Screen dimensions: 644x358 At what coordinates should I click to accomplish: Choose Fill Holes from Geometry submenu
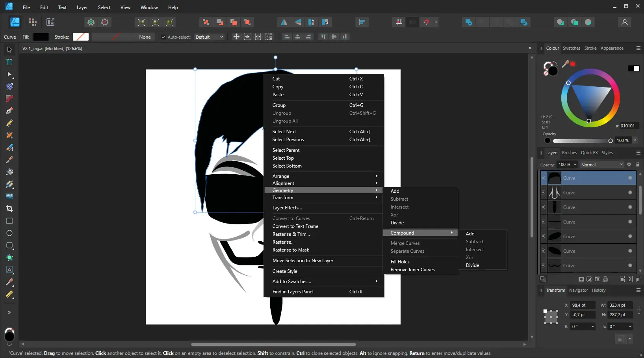click(400, 262)
